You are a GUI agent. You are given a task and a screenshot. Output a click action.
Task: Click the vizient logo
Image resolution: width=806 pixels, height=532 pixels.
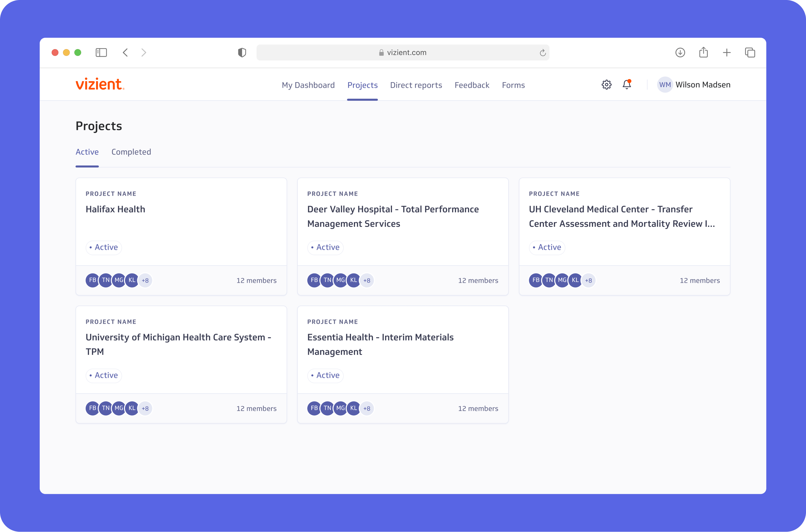pyautogui.click(x=100, y=84)
